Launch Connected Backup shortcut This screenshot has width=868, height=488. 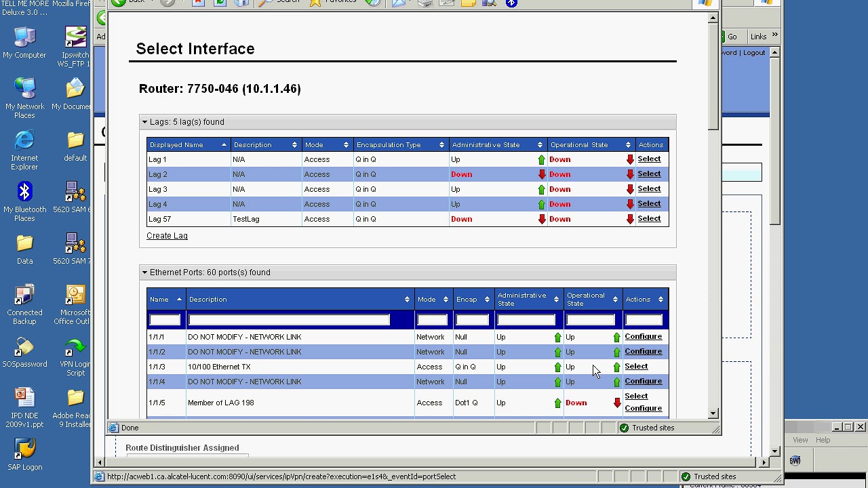[24, 304]
